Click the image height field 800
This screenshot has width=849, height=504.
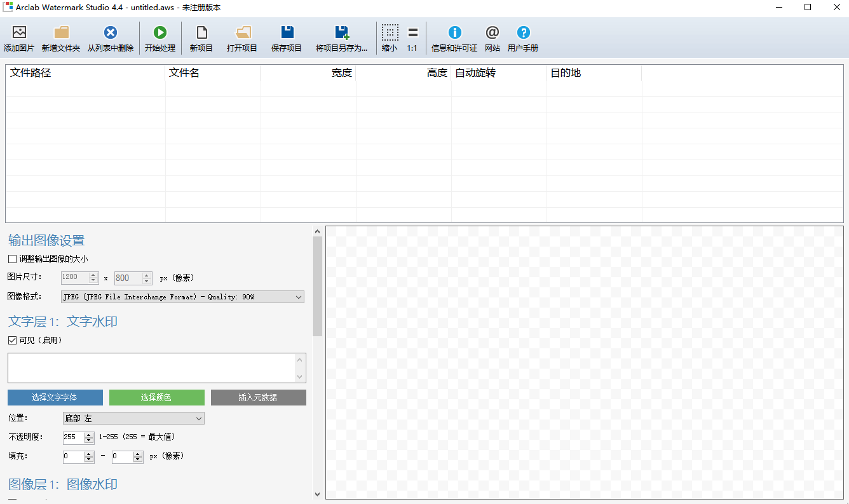(x=128, y=278)
